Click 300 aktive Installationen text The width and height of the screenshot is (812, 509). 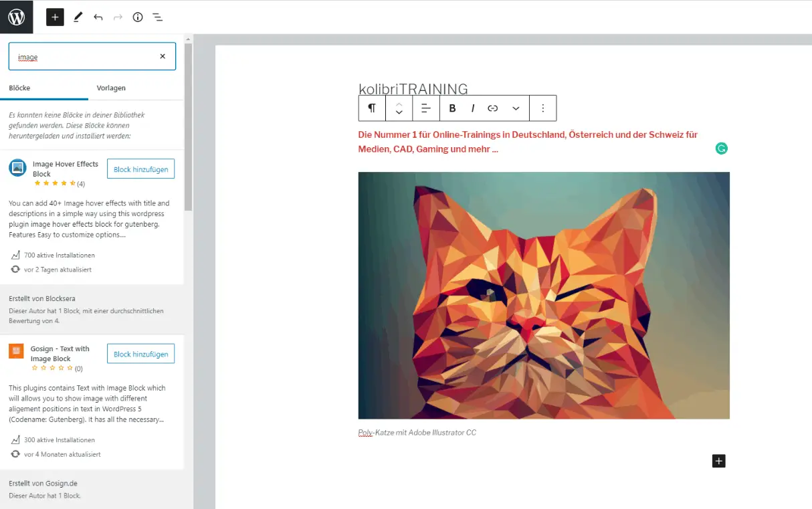[x=60, y=439]
